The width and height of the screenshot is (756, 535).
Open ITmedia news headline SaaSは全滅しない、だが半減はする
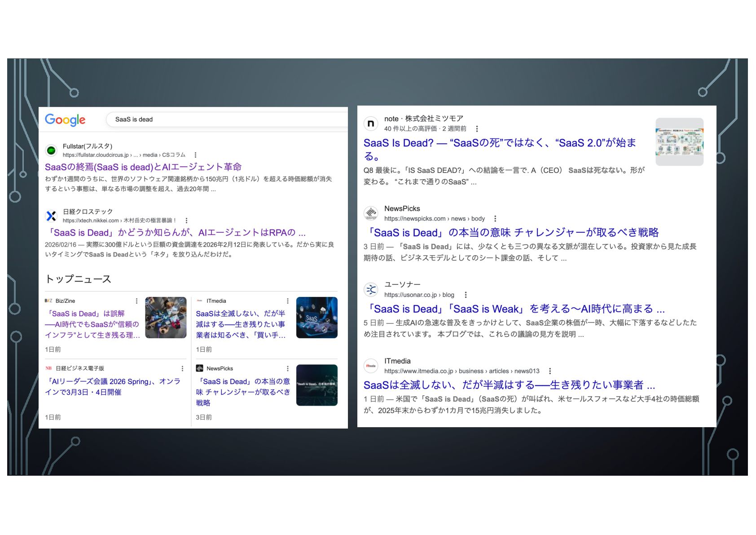241,324
